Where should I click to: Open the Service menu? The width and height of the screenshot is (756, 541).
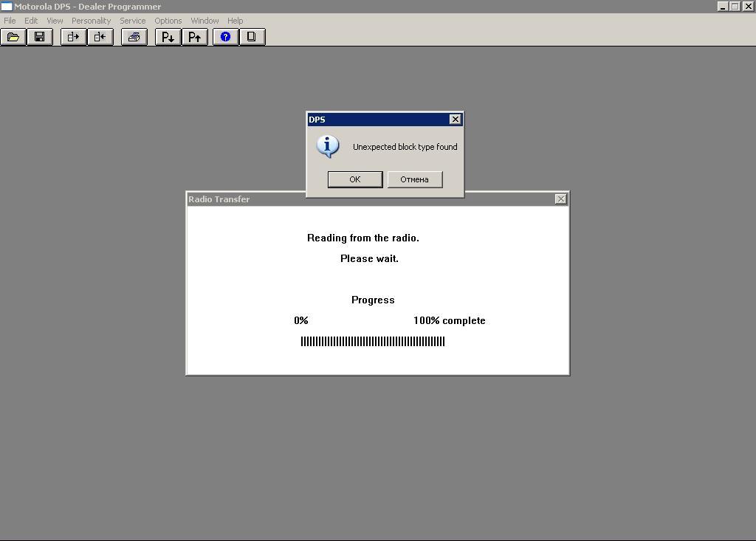pos(133,21)
